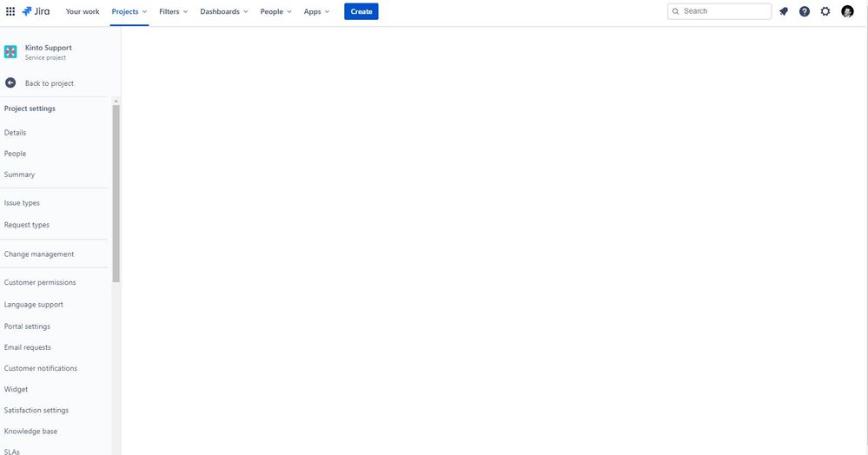Open Customer permissions settings
The height and width of the screenshot is (455, 868).
[x=40, y=282]
